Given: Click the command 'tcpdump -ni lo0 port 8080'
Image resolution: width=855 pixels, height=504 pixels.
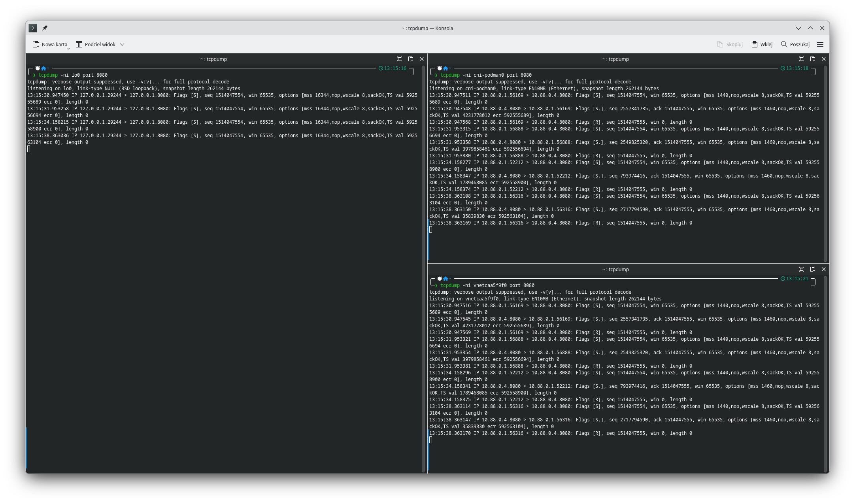Looking at the screenshot, I should (73, 75).
